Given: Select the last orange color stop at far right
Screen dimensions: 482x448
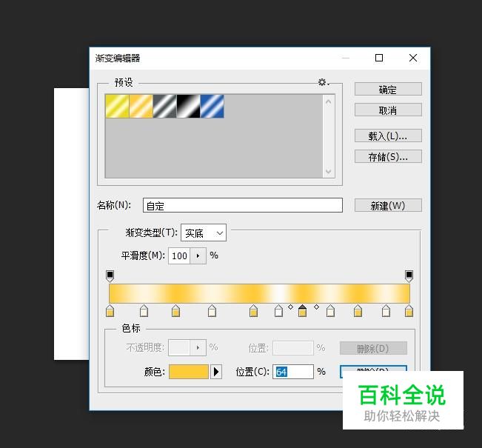Looking at the screenshot, I should click(409, 311).
